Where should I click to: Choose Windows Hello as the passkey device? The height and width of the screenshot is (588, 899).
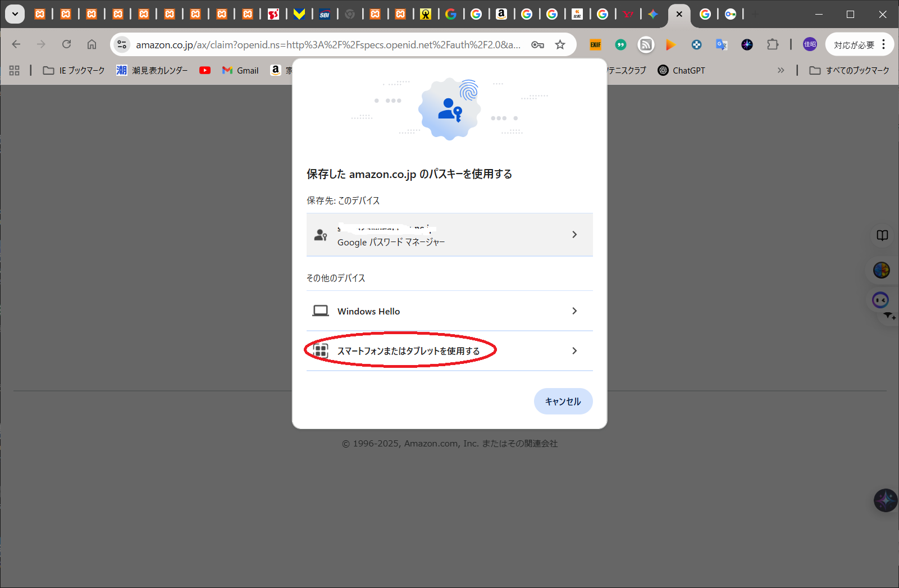449,311
